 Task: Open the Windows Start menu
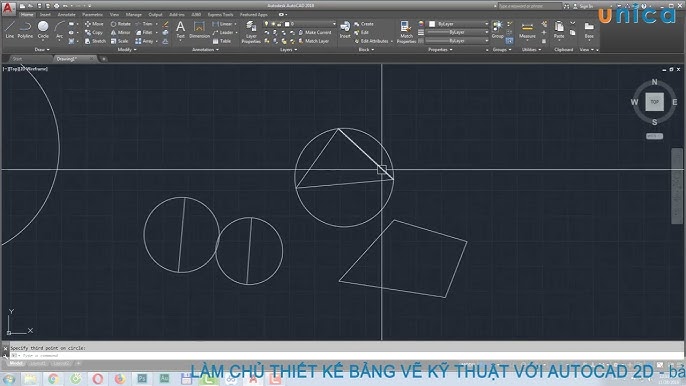click(9, 379)
